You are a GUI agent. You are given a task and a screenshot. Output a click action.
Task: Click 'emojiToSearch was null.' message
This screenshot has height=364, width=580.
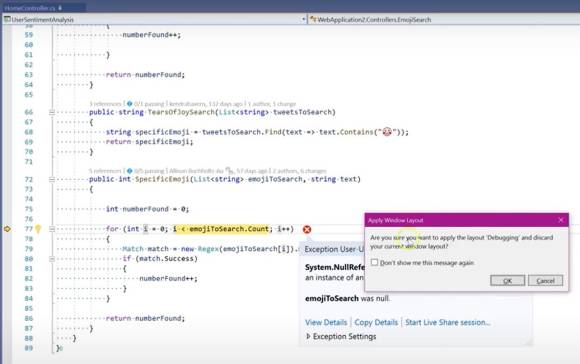[x=347, y=298]
